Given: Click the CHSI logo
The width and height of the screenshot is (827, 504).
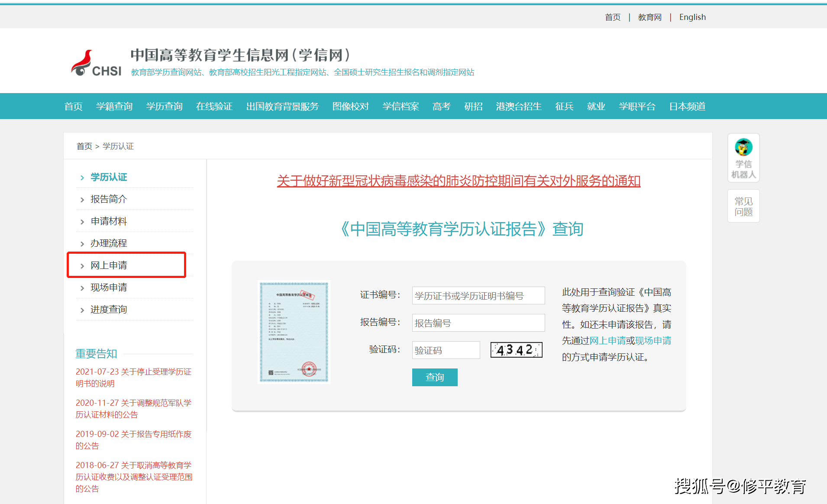Looking at the screenshot, I should pyautogui.click(x=96, y=63).
